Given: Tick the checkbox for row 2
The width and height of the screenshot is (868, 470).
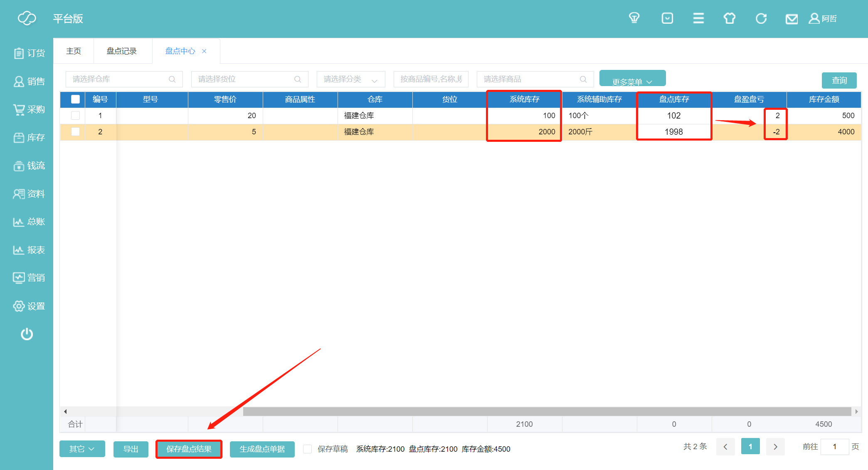Looking at the screenshot, I should pyautogui.click(x=75, y=132).
